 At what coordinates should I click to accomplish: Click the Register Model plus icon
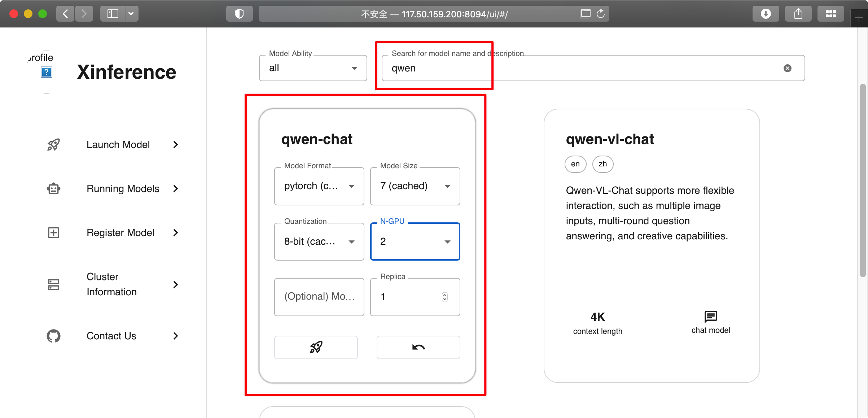[x=54, y=232]
